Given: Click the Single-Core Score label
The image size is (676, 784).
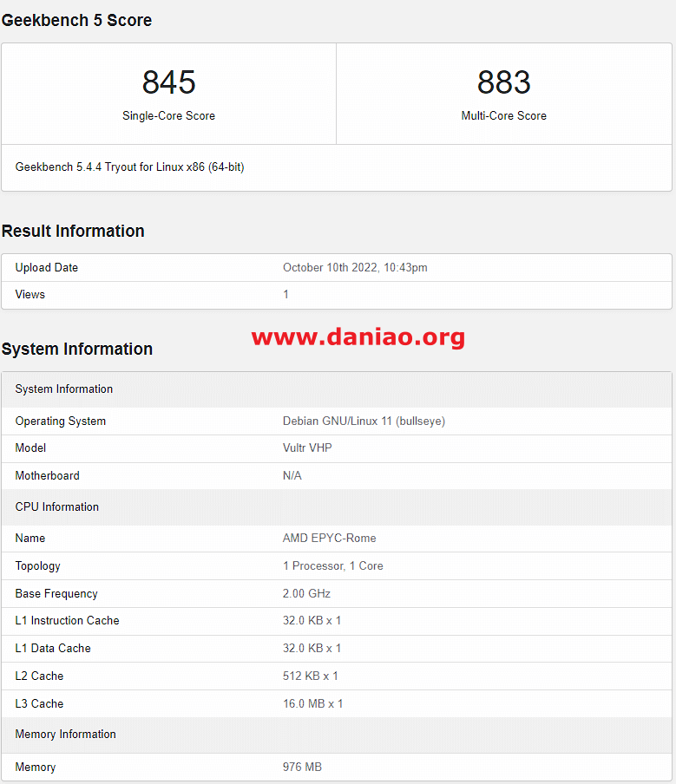Looking at the screenshot, I should tap(168, 115).
